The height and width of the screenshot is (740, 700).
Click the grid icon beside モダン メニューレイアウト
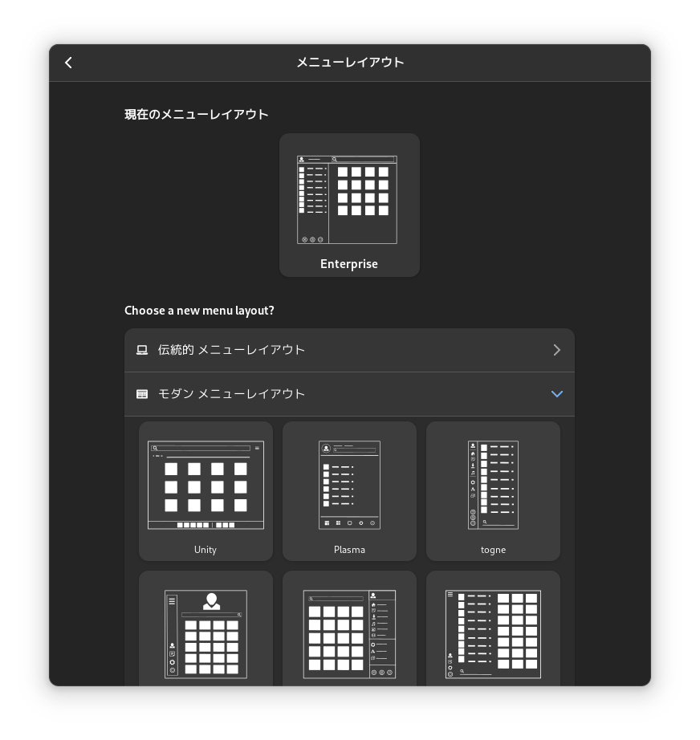click(x=142, y=394)
